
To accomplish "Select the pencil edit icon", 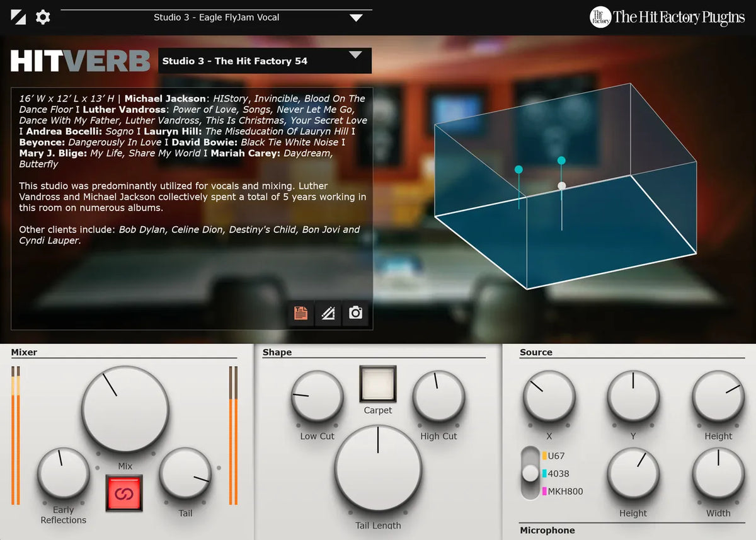I will 328,313.
